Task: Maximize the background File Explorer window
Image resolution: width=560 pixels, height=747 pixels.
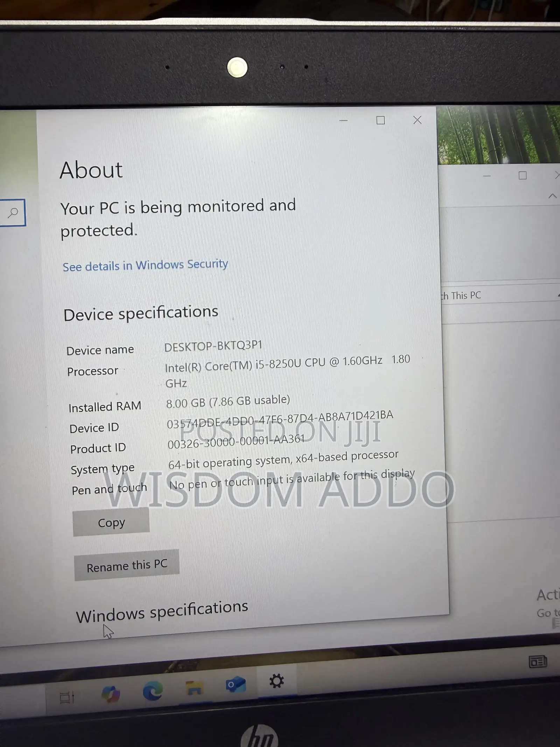Action: pos(523,175)
